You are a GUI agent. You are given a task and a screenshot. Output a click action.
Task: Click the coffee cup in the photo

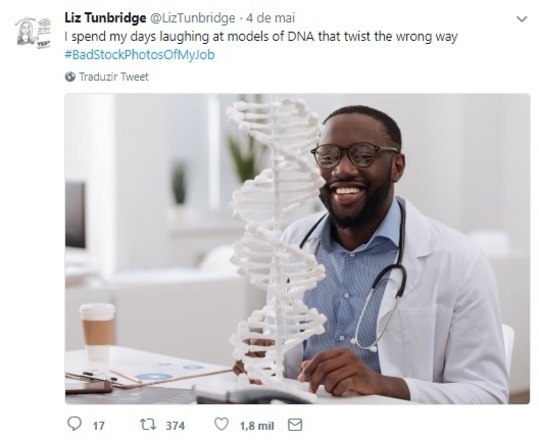[x=98, y=331]
